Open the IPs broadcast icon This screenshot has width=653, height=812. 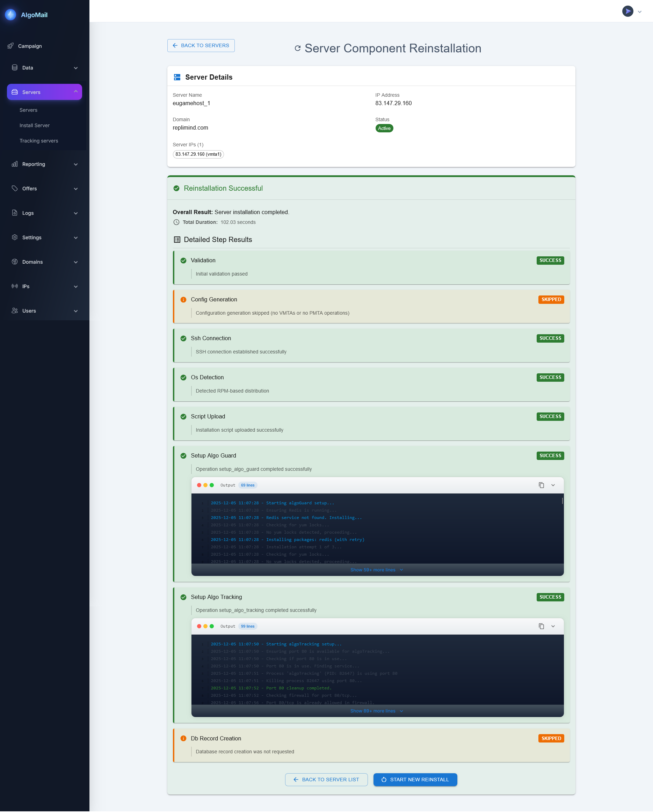pos(14,286)
